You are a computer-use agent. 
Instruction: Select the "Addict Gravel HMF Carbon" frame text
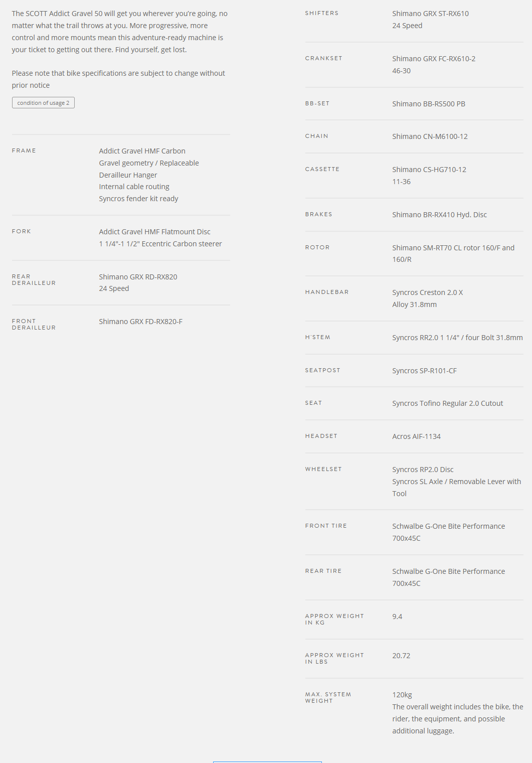tap(142, 151)
